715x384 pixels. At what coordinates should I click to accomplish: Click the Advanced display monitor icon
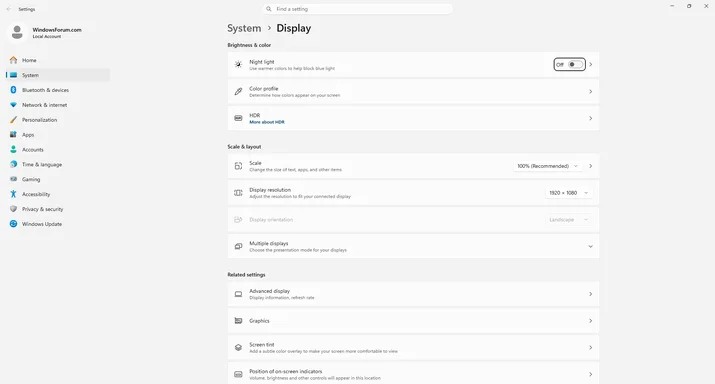pyautogui.click(x=238, y=294)
